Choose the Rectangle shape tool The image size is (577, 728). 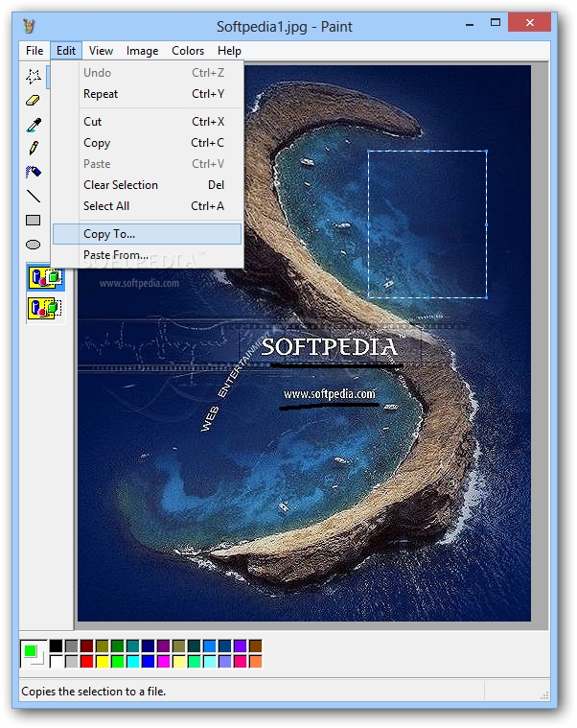tap(33, 220)
